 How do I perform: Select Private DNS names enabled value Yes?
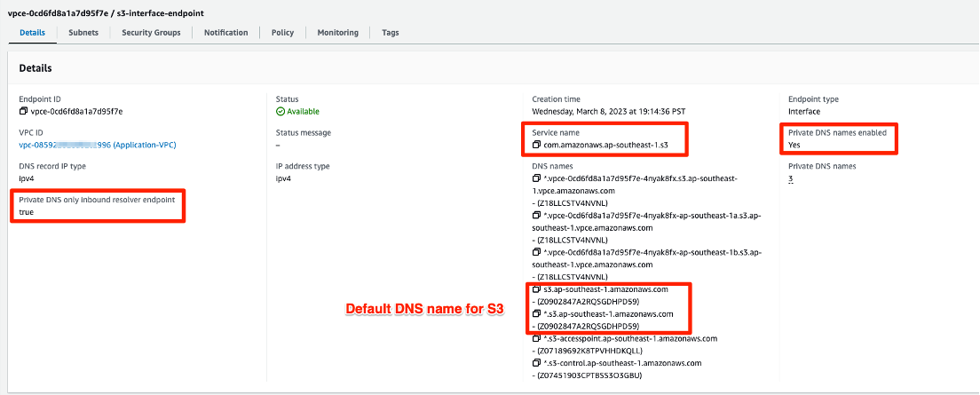click(794, 145)
